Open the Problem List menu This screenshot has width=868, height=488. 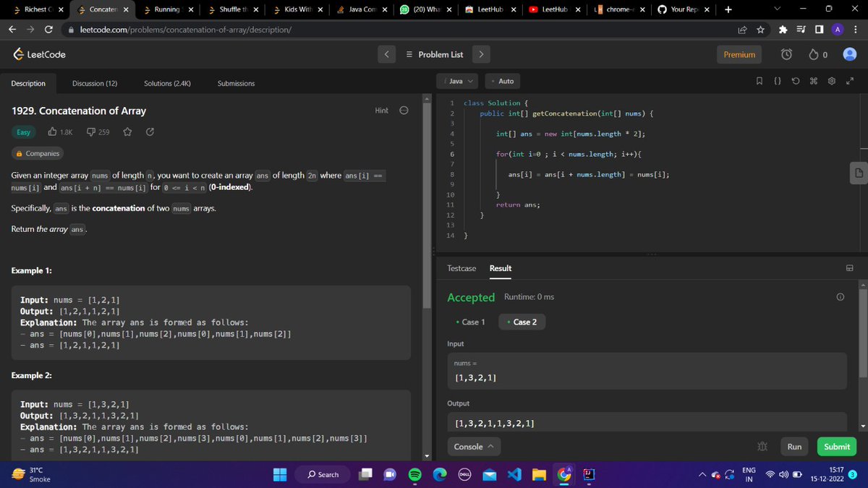pyautogui.click(x=434, y=54)
